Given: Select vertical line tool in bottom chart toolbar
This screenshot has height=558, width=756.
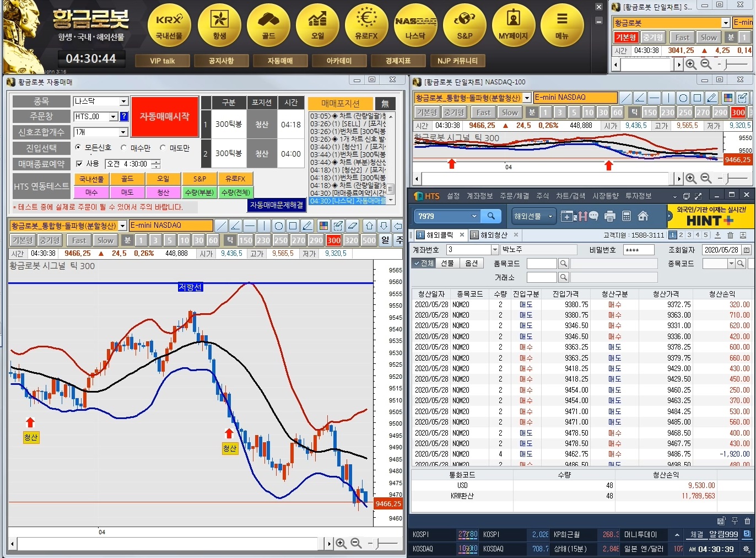Looking at the screenshot, I should point(264,226).
